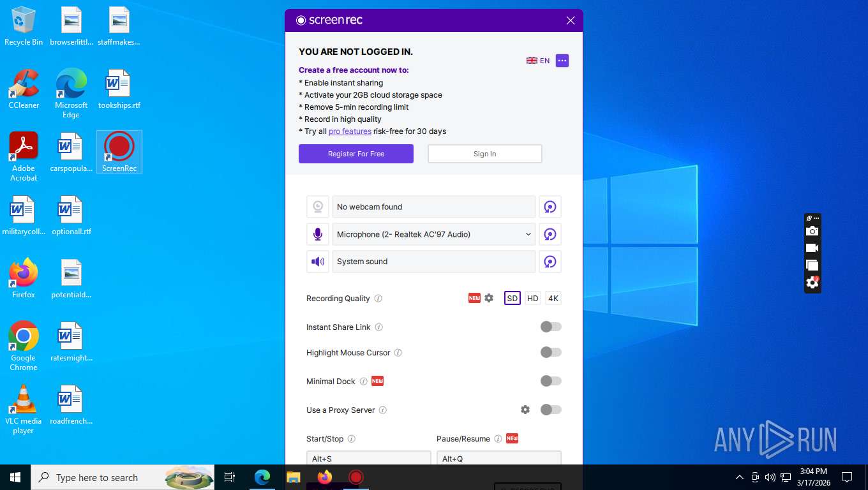Start video recording from the dock camcorder icon
868x490 pixels.
point(812,248)
